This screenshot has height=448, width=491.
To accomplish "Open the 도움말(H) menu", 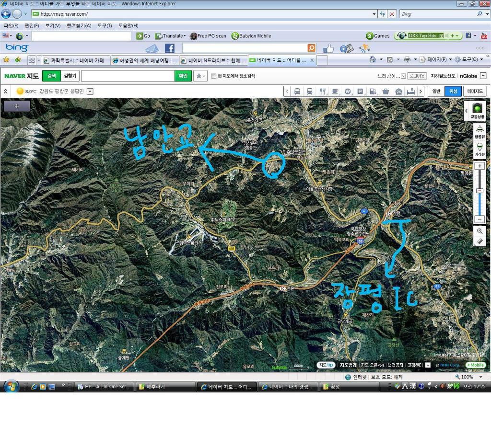I will point(128,26).
